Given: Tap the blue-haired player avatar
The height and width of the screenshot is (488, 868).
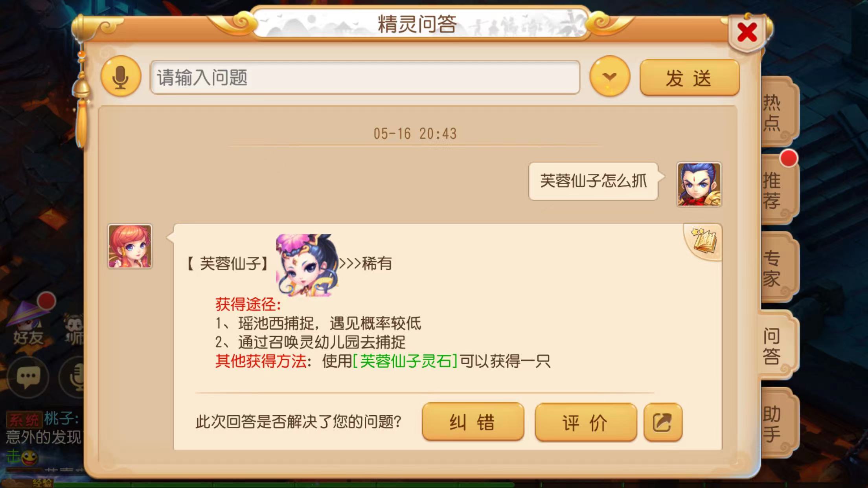Looking at the screenshot, I should tap(699, 184).
